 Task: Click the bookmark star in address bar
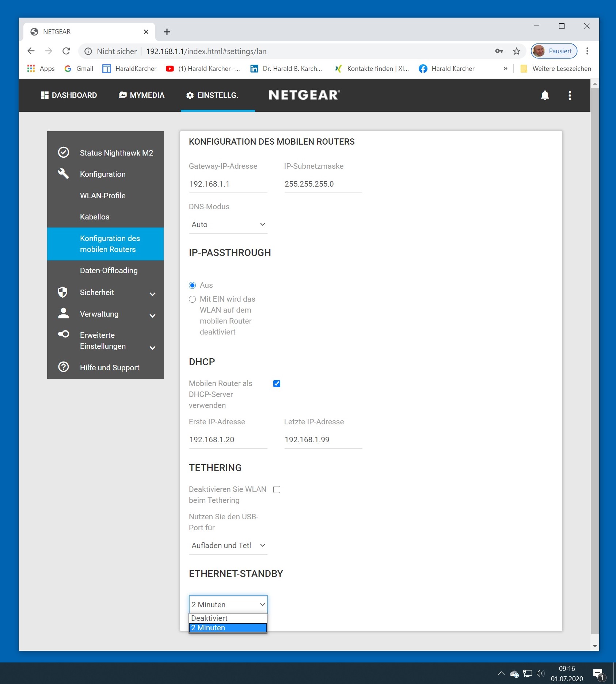tap(516, 51)
